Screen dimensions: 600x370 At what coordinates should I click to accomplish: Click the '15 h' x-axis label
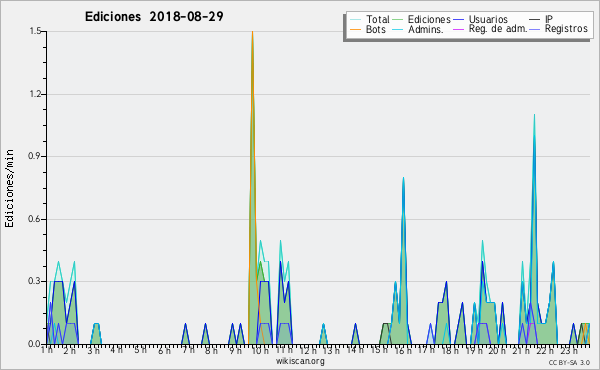click(379, 350)
